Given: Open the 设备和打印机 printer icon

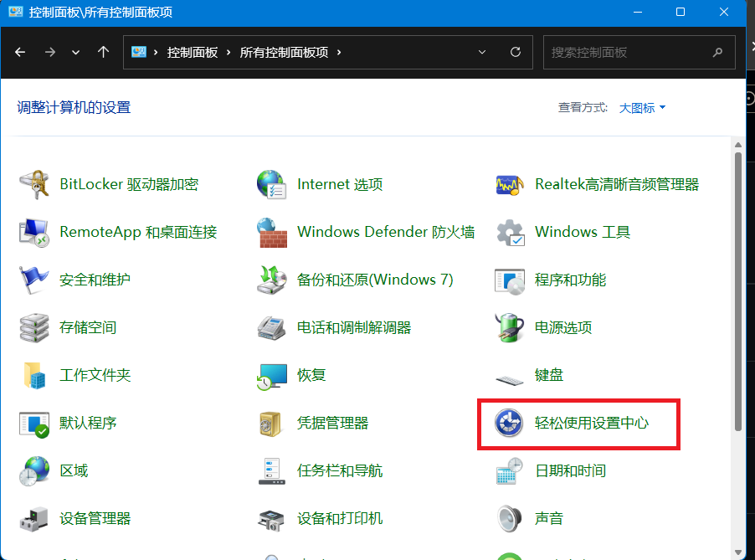Looking at the screenshot, I should click(x=271, y=520).
